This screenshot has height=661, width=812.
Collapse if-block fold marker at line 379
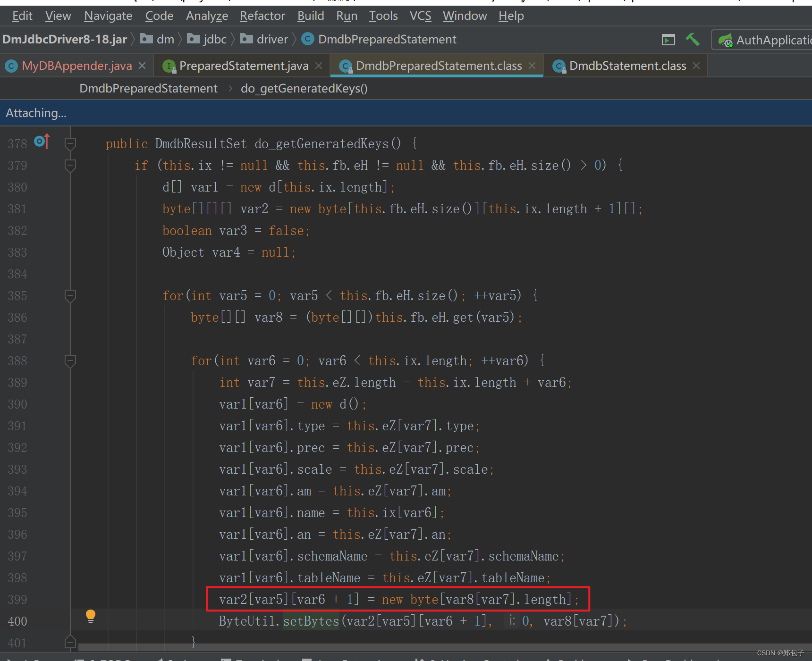(x=70, y=165)
